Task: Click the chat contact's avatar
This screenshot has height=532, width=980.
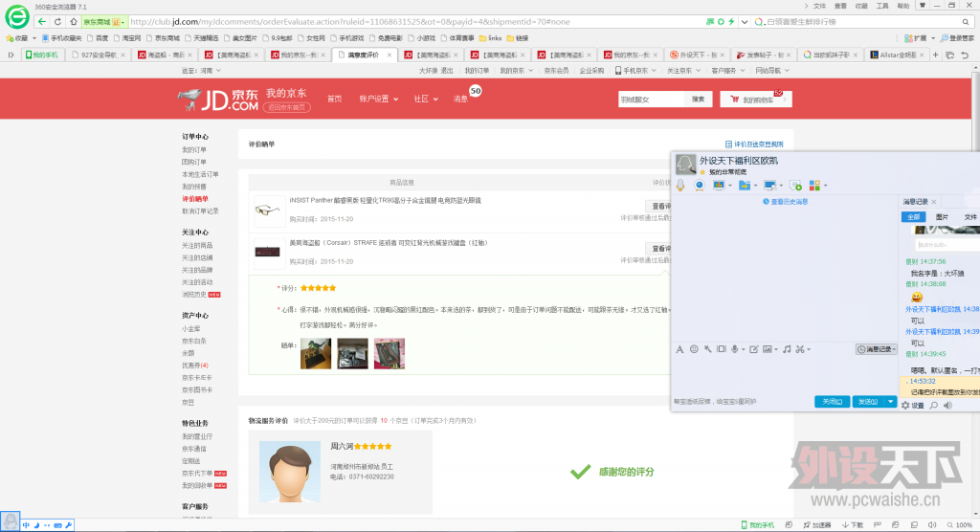Action: pyautogui.click(x=685, y=165)
